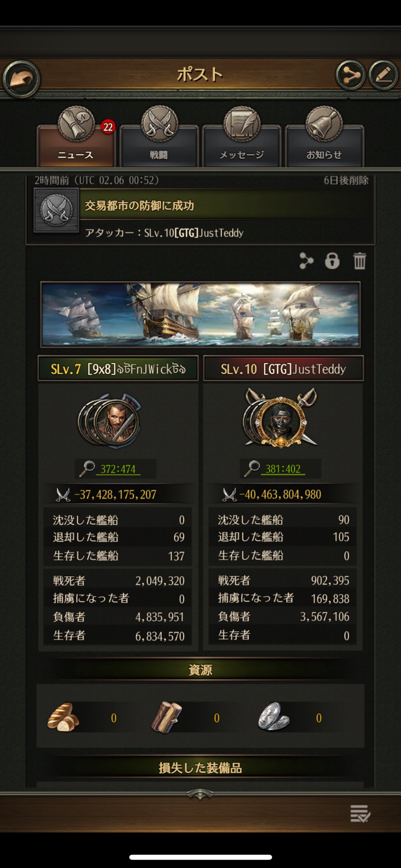Select the お知らせ tab
Image resolution: width=401 pixels, height=868 pixels.
[x=324, y=139]
